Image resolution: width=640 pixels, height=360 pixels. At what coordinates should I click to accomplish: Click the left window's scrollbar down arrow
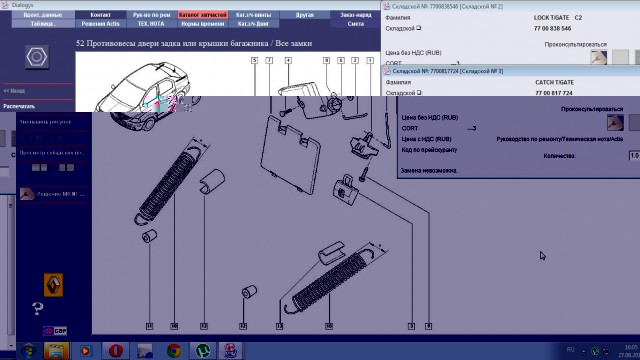coord(11,346)
